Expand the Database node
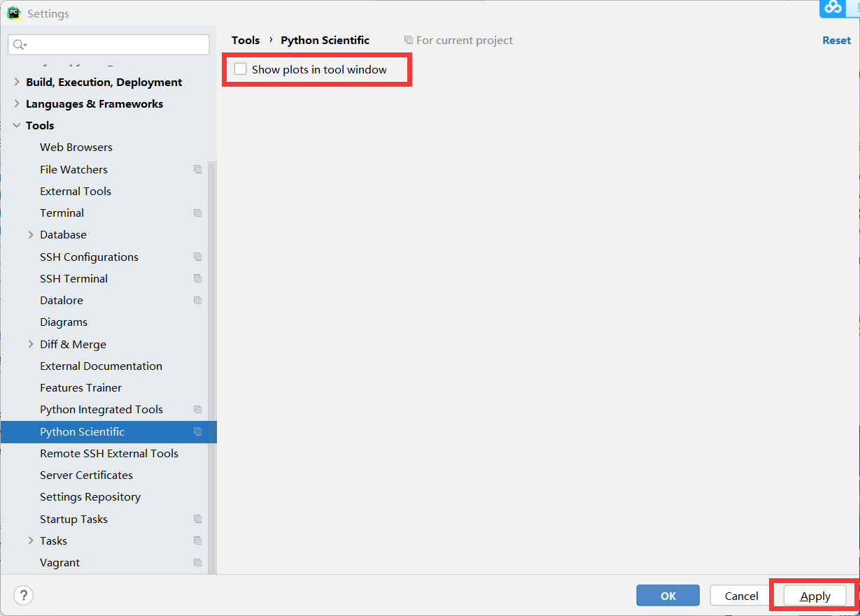Image resolution: width=860 pixels, height=616 pixels. tap(31, 235)
